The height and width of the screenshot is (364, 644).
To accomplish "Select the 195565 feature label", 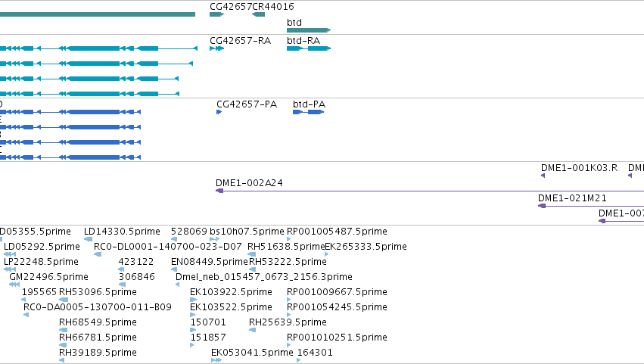I will coord(39,292).
